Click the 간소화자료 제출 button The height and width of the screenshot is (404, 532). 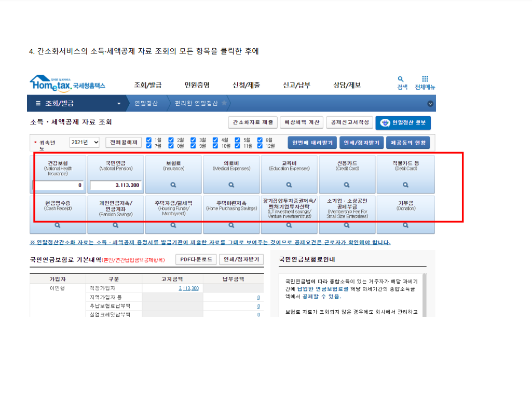253,122
